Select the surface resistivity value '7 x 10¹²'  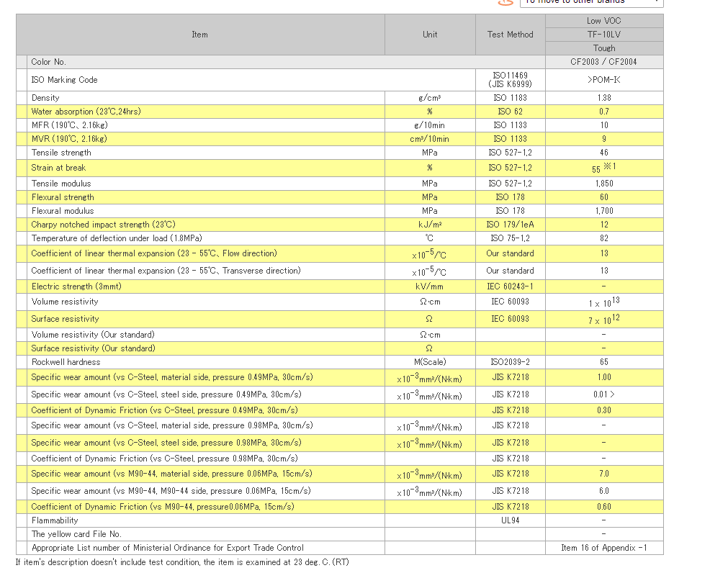point(604,319)
